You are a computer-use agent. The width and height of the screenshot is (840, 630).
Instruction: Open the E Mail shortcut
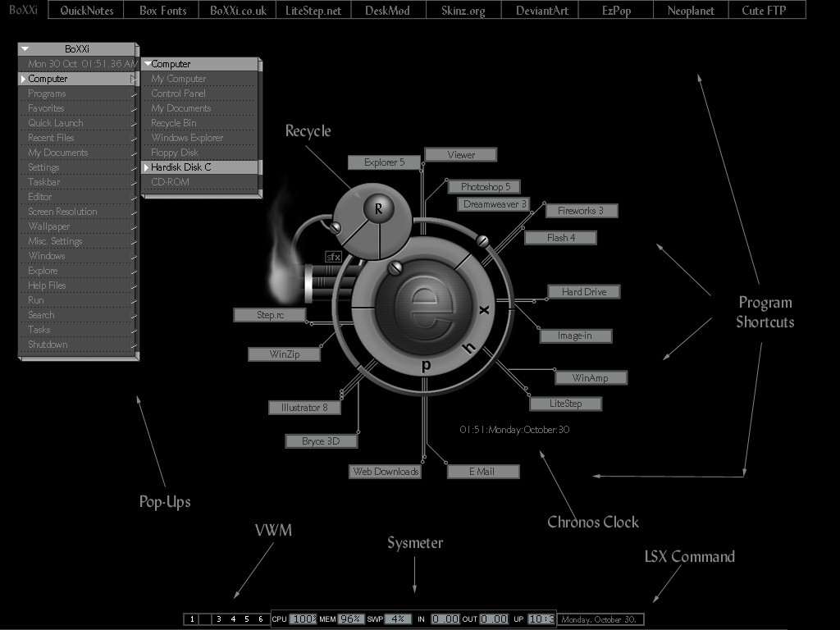pos(483,472)
